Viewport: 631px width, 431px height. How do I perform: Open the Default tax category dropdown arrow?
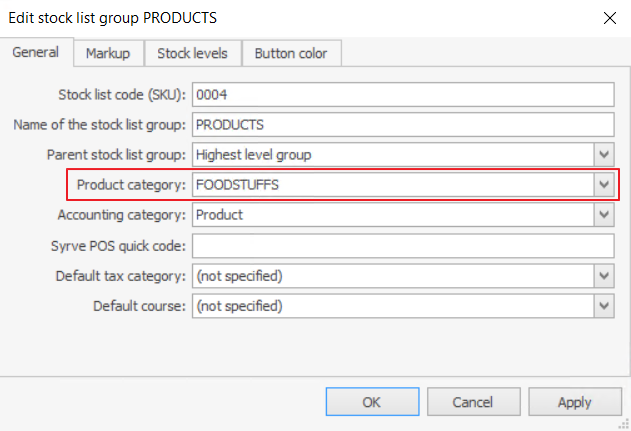[603, 275]
